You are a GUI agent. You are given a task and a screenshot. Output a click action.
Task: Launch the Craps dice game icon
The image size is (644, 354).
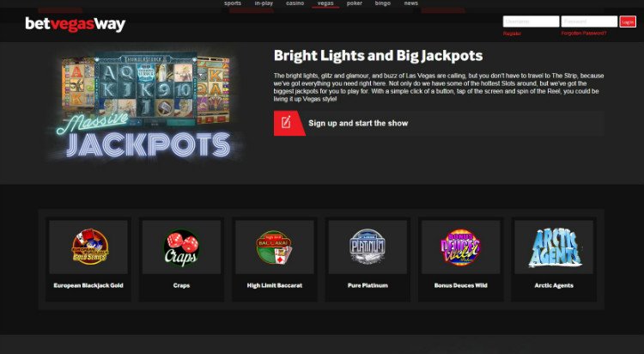[x=181, y=247]
